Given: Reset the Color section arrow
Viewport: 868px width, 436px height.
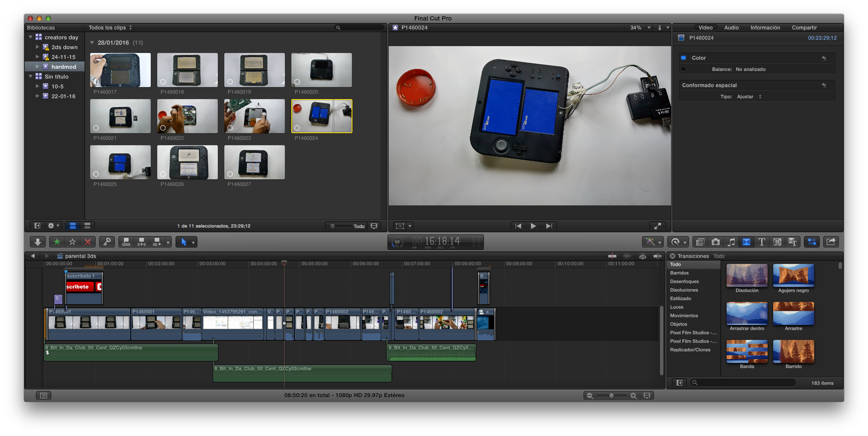Looking at the screenshot, I should (x=824, y=58).
